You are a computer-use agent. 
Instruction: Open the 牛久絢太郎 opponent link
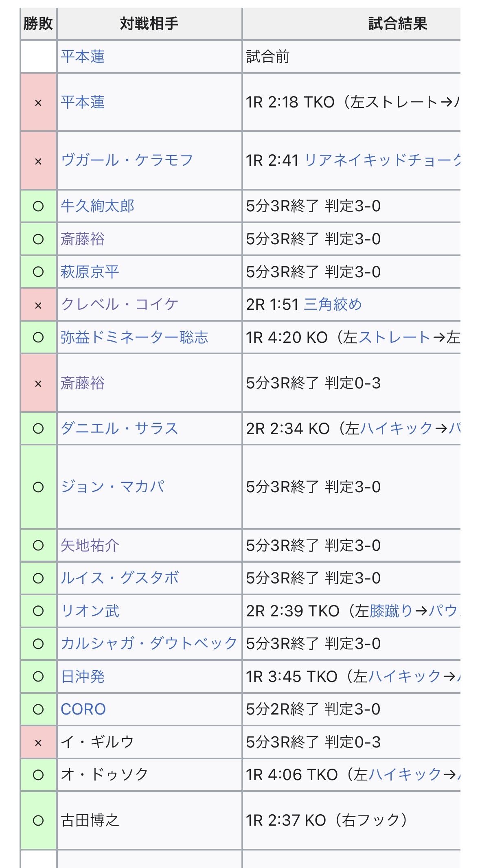tap(97, 206)
